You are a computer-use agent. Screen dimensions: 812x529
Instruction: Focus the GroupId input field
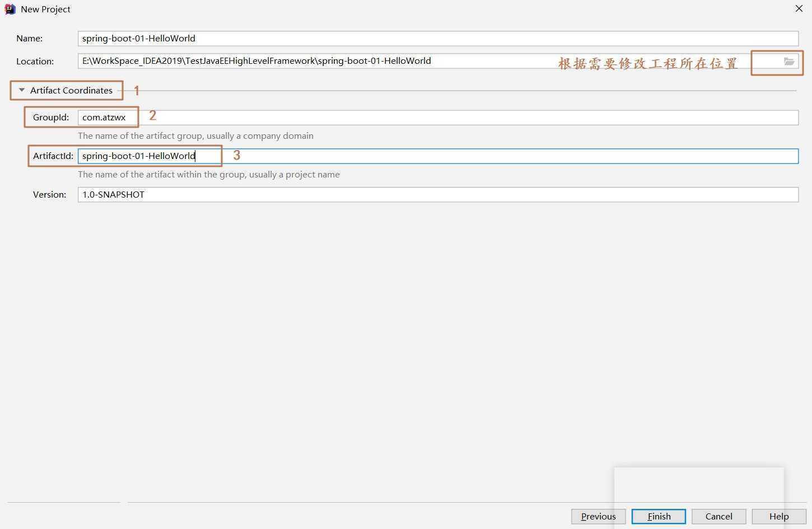point(438,118)
